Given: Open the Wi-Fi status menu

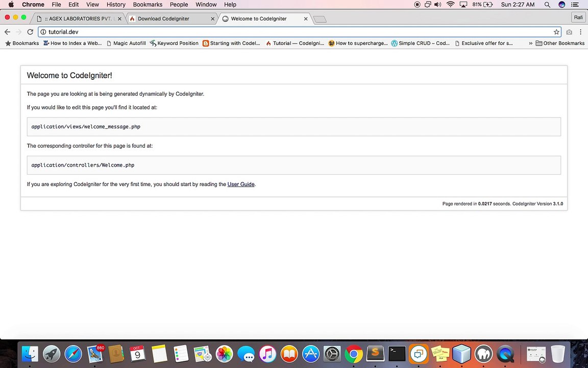Looking at the screenshot, I should tap(451, 5).
